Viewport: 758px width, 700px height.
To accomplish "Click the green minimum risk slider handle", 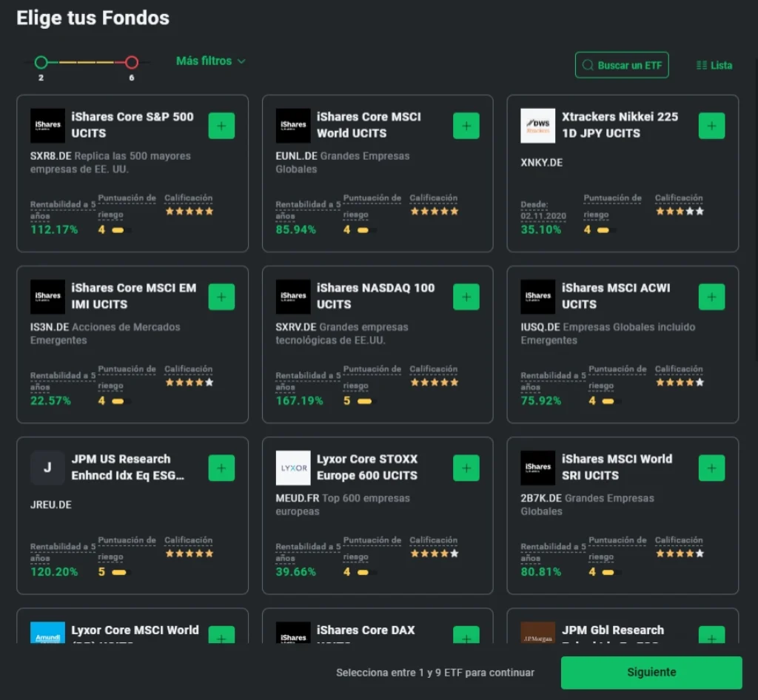I will 41,63.
